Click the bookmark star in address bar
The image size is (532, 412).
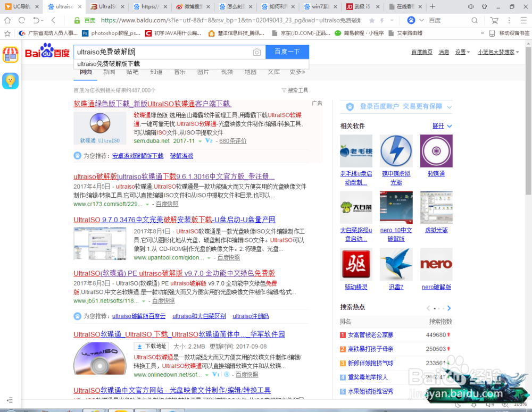coord(372,20)
